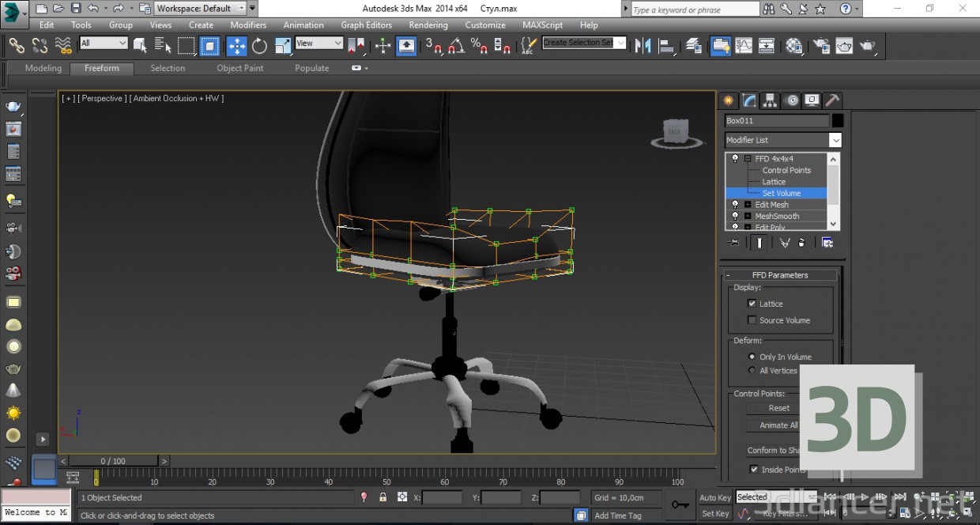The width and height of the screenshot is (980, 525).
Task: Click the Add Time Tag label
Action: (618, 516)
